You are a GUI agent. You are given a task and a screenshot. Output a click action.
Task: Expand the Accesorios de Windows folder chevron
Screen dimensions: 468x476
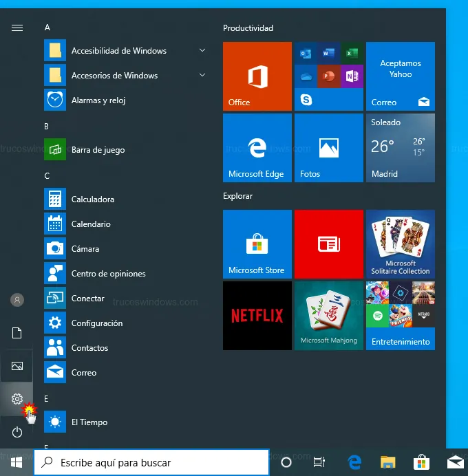[202, 75]
